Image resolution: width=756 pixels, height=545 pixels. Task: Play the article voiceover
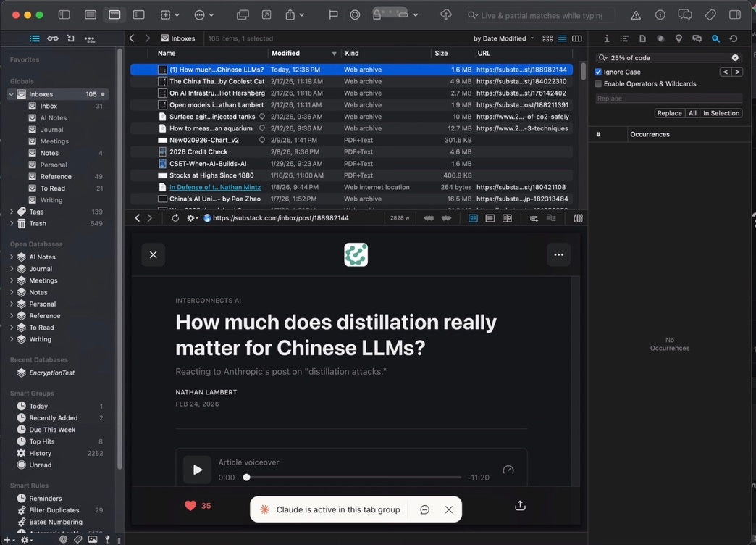point(197,470)
